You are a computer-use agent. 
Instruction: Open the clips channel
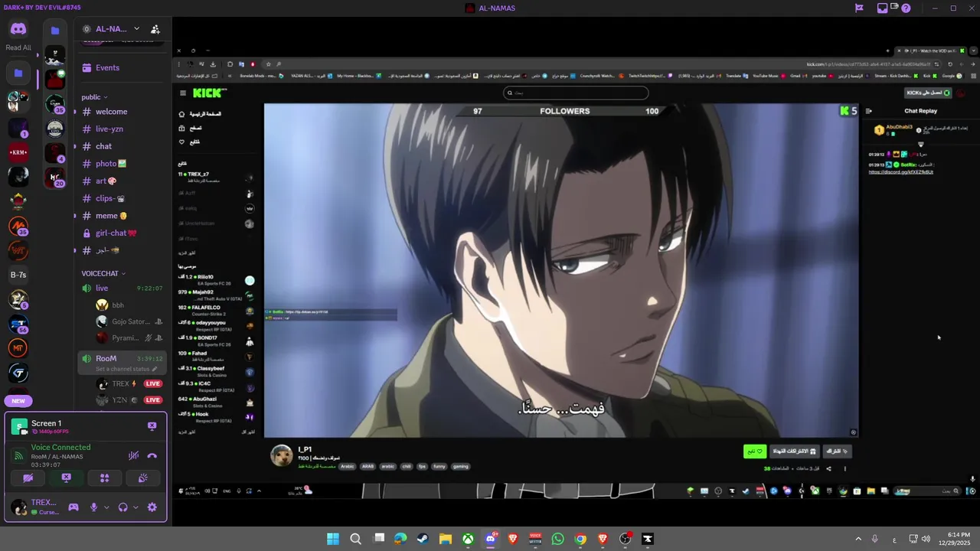tap(122, 198)
